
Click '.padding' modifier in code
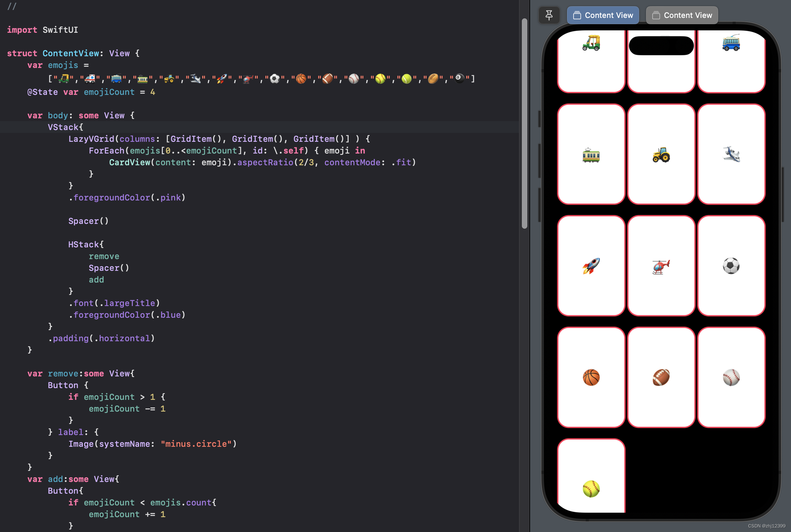click(68, 338)
